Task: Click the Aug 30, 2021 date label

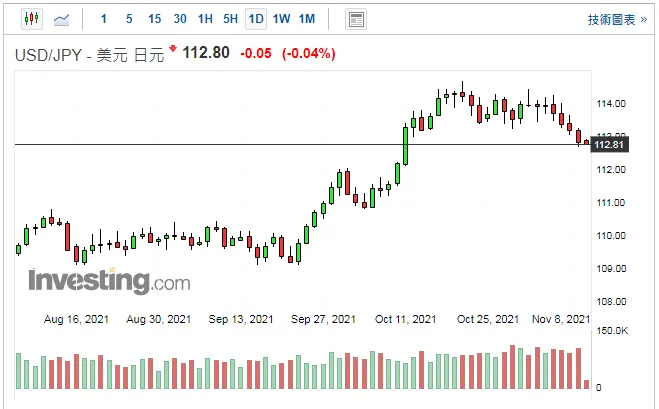Action: pyautogui.click(x=158, y=319)
